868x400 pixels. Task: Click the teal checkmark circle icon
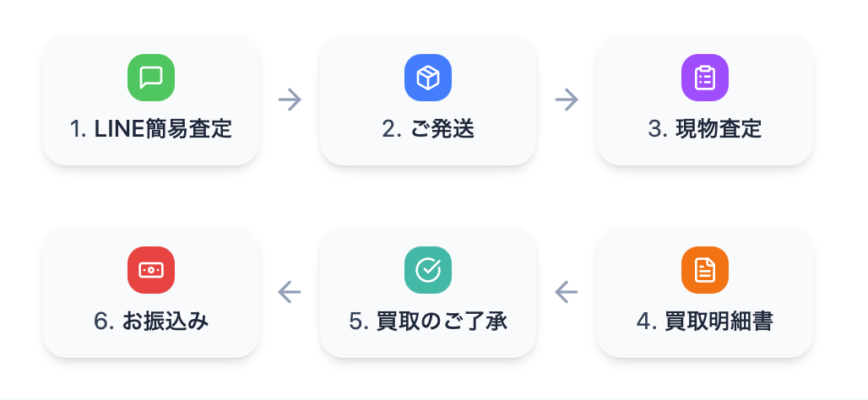(x=428, y=270)
